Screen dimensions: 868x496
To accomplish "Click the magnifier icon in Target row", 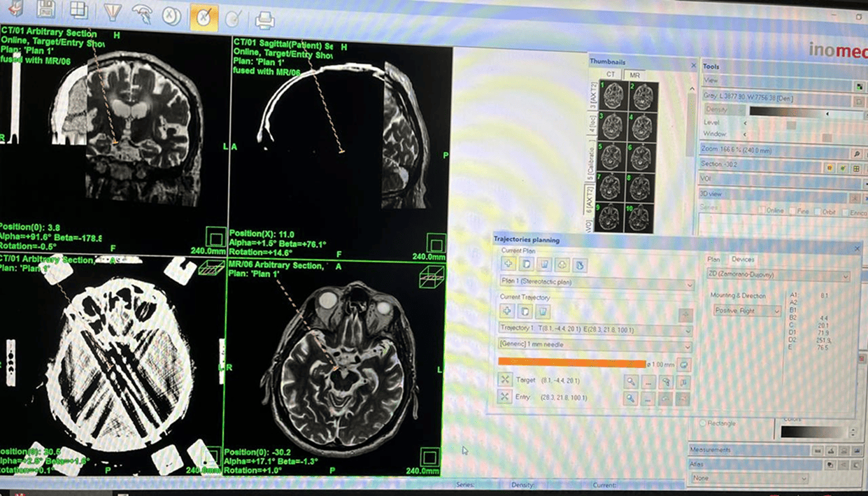I will (x=631, y=381).
